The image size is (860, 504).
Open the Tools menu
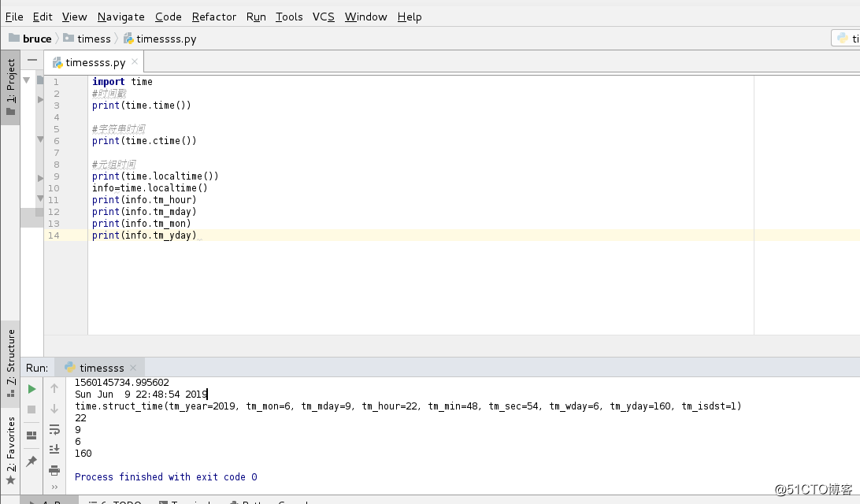(289, 17)
